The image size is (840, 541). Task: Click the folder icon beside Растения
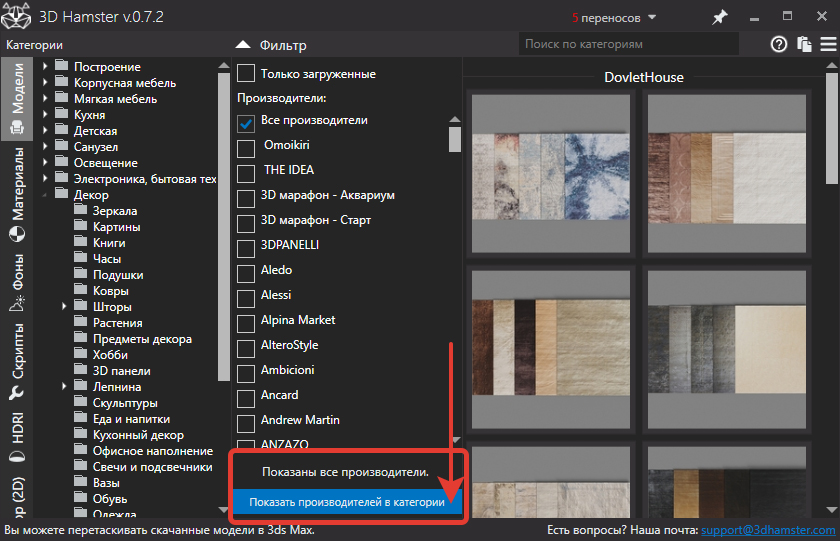pos(80,322)
